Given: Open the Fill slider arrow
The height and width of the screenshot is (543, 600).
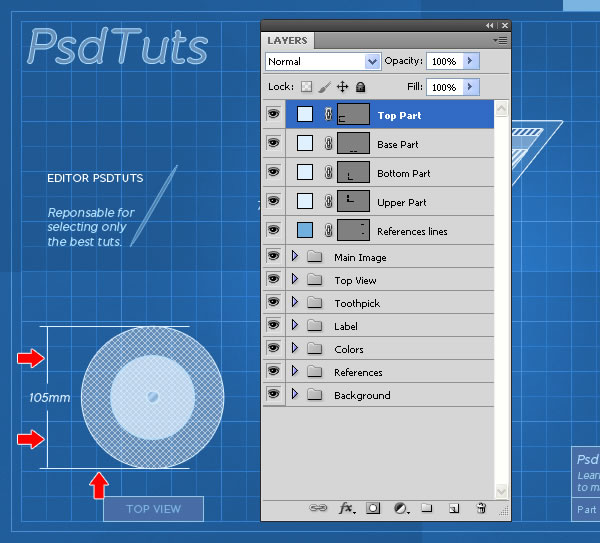Looking at the screenshot, I should click(x=470, y=87).
